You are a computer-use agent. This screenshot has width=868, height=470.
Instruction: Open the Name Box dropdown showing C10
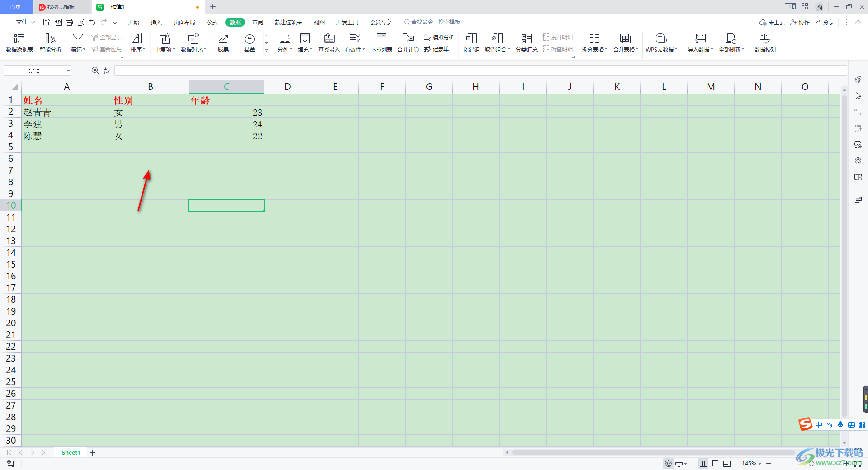coord(68,70)
